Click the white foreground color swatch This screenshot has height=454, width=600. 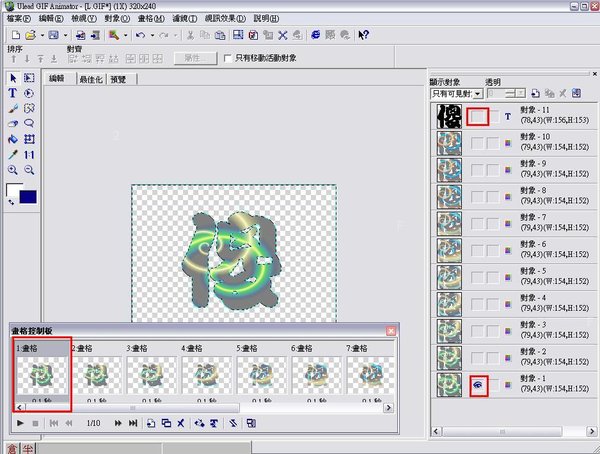[x=13, y=190]
